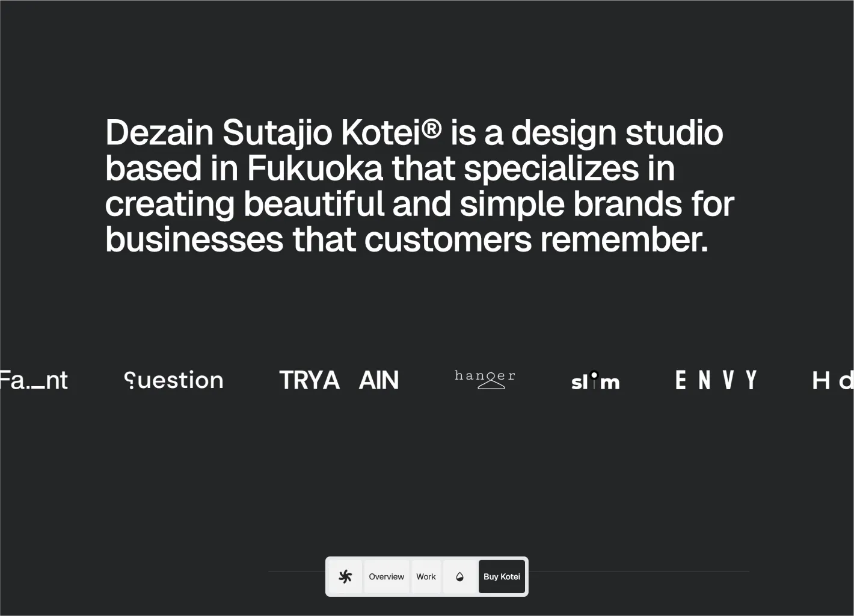Select the slim brand logo

point(595,381)
